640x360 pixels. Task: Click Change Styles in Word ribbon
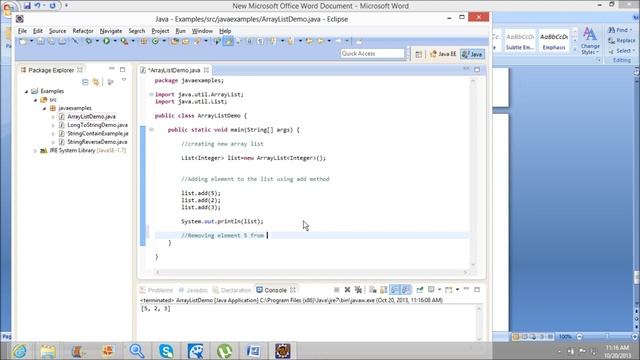(x=590, y=41)
